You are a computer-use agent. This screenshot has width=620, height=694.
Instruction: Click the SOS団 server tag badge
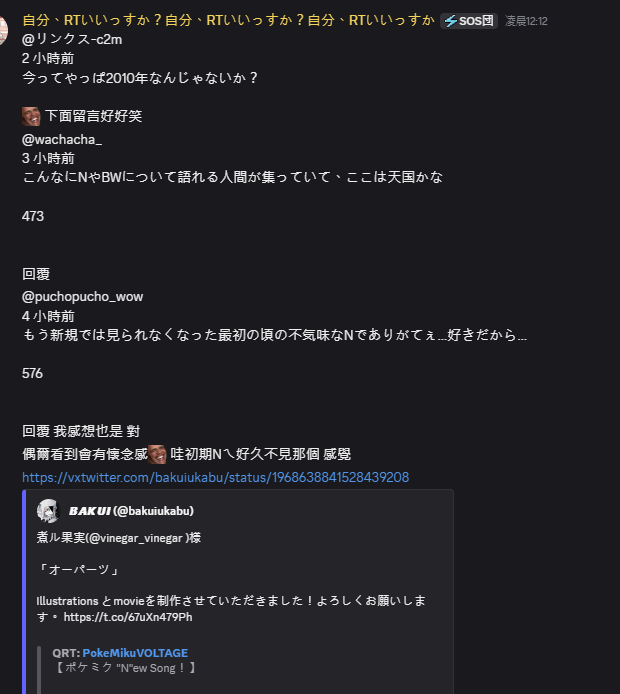click(469, 21)
